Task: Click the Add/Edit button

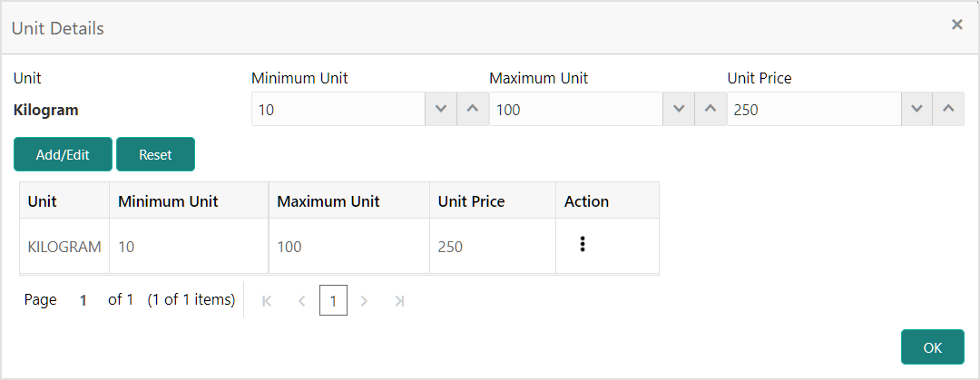Action: pyautogui.click(x=63, y=154)
